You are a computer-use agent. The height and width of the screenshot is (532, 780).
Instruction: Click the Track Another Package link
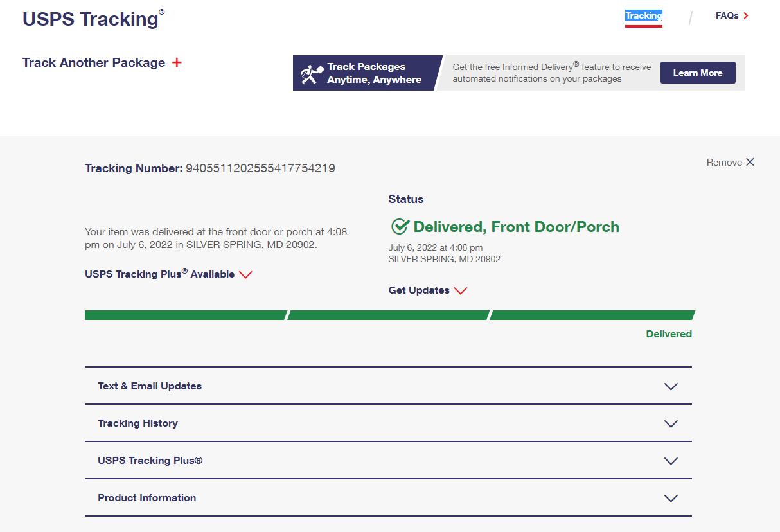94,63
